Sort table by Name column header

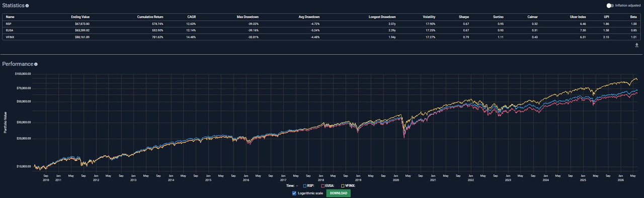tap(10, 17)
